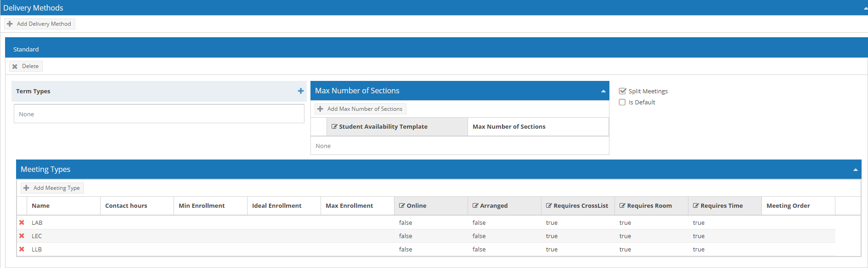This screenshot has height=268, width=868.
Task: Enable the Is Default checkbox
Action: [x=622, y=102]
